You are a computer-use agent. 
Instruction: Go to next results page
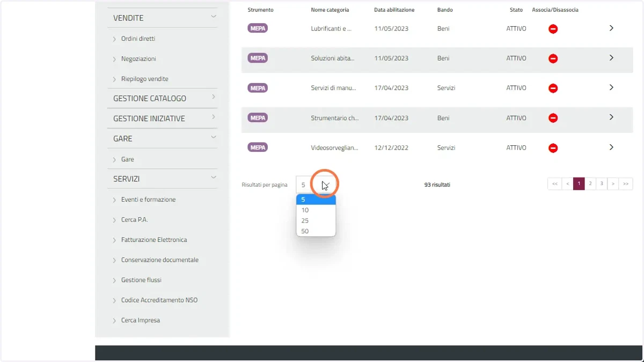613,184
